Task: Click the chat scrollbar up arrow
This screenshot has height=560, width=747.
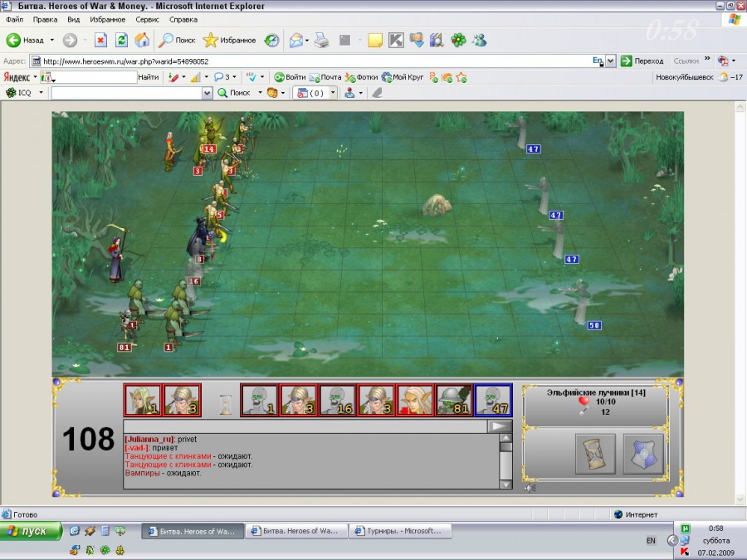Action: pyautogui.click(x=506, y=437)
